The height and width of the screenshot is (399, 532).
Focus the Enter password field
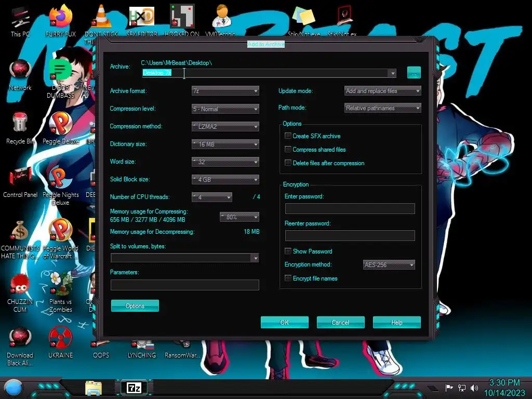point(350,209)
